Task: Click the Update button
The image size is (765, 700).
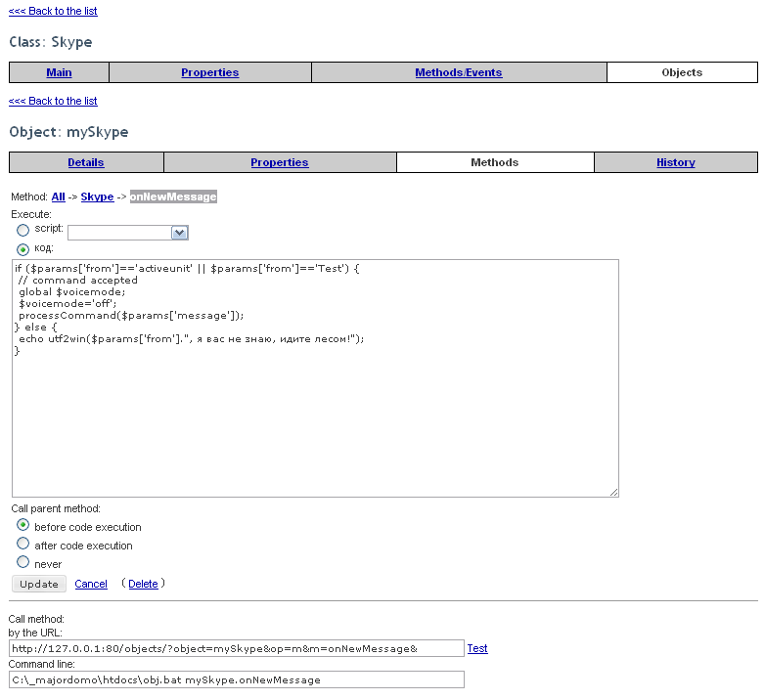Action: [39, 584]
